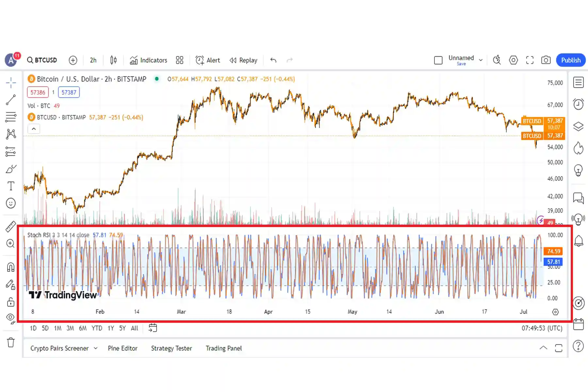The height and width of the screenshot is (392, 588).
Task: Open the Fibonacci retracement tools
Action: pyautogui.click(x=11, y=117)
